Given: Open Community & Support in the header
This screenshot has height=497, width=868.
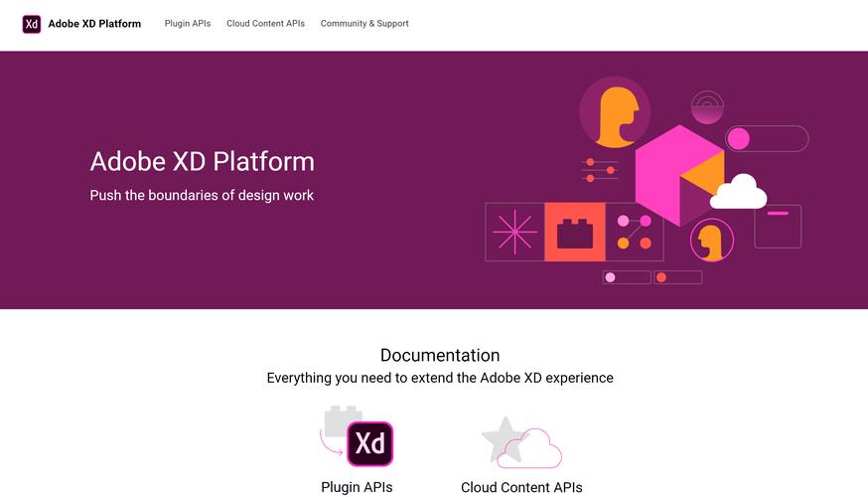Looking at the screenshot, I should click(x=364, y=23).
